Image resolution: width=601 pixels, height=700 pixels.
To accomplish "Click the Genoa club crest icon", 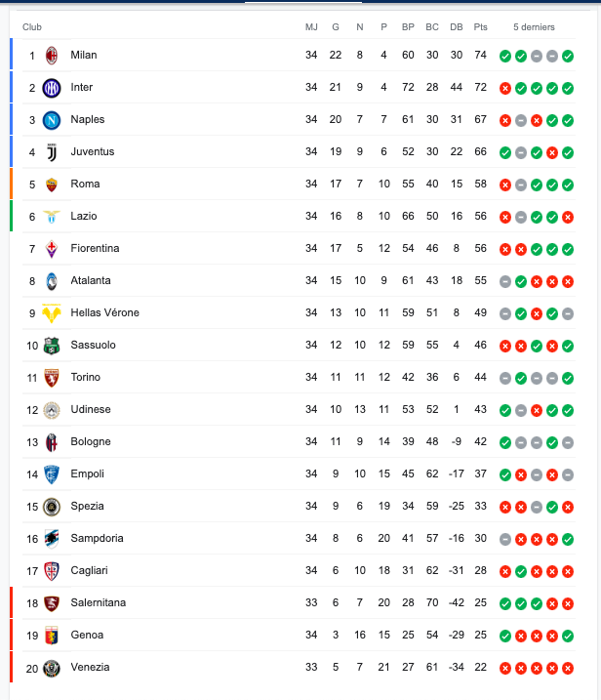I will pos(52,636).
